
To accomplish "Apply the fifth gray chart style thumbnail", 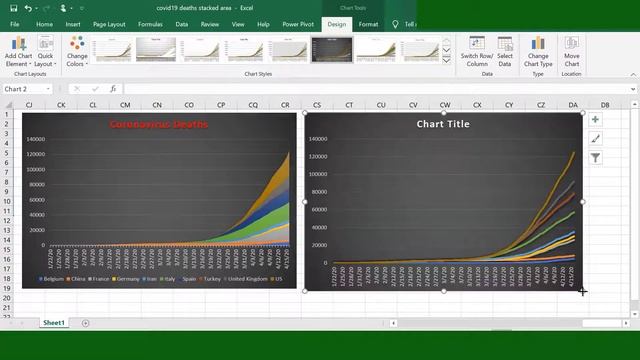I will pos(288,50).
